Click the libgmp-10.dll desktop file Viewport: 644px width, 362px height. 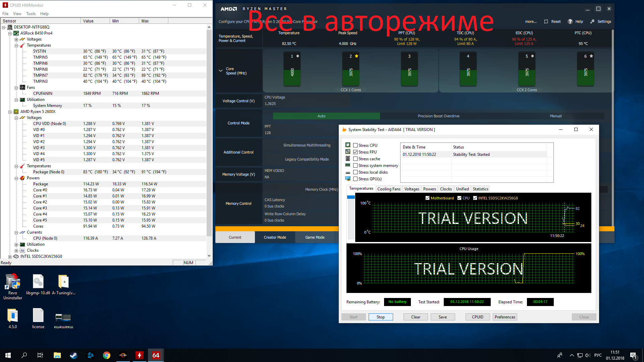(x=38, y=282)
